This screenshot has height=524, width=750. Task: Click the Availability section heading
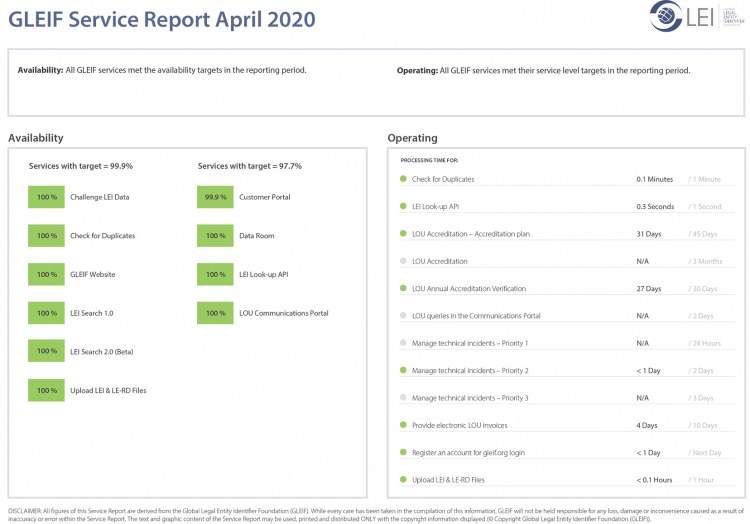pyautogui.click(x=35, y=138)
